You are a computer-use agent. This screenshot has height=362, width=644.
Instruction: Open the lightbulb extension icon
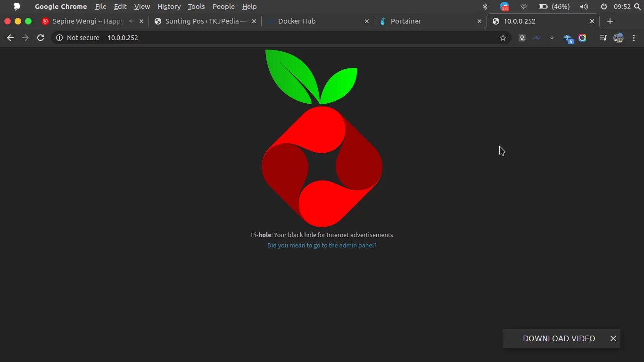click(522, 38)
